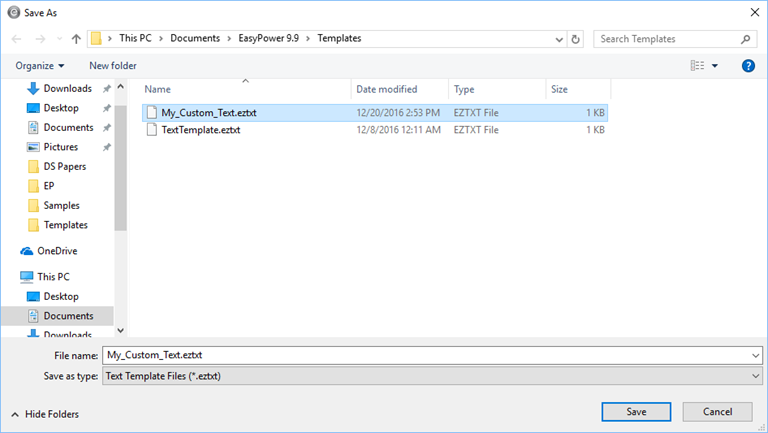Click the New folder toolbar button
This screenshot has width=768, height=433.
pyautogui.click(x=113, y=66)
